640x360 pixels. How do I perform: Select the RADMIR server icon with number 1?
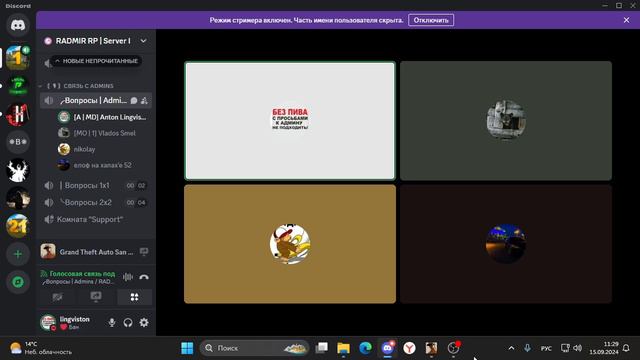(18, 58)
